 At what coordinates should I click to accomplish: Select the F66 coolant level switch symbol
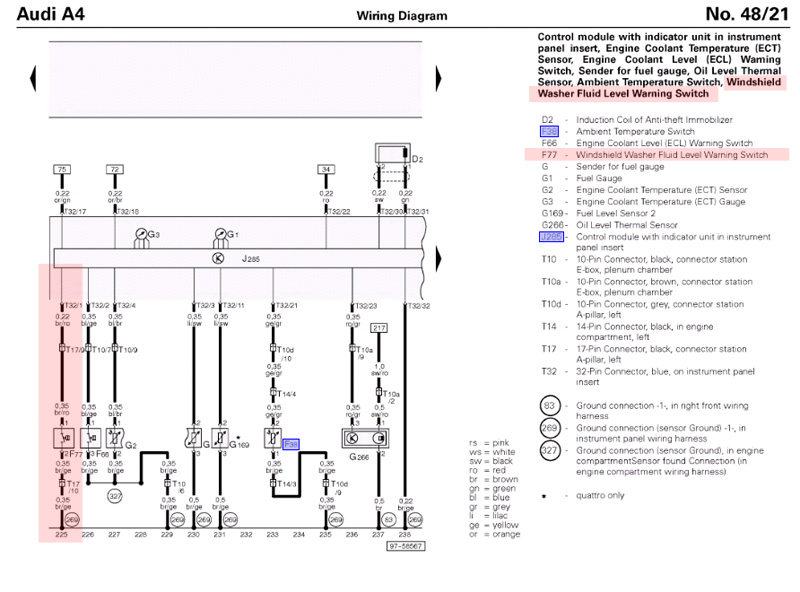click(89, 438)
